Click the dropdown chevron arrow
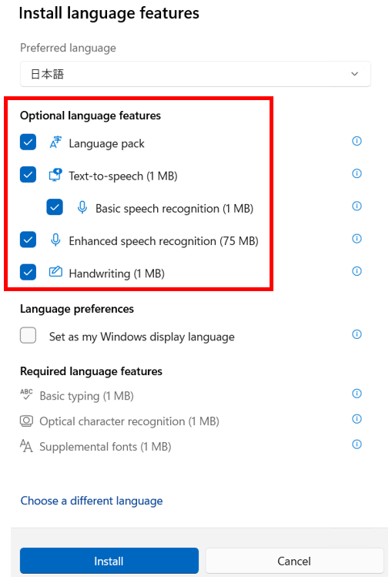Image resolution: width=392 pixels, height=580 pixels. [355, 74]
